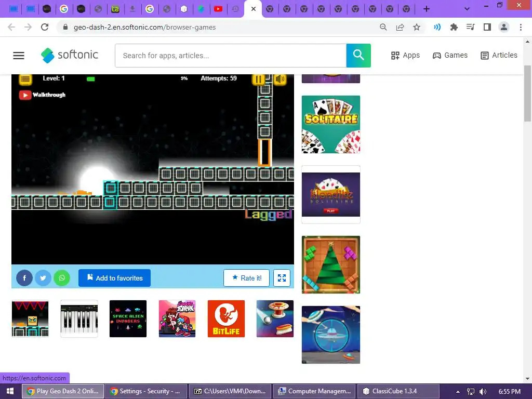Toggle the browser side panel

[x=487, y=27]
